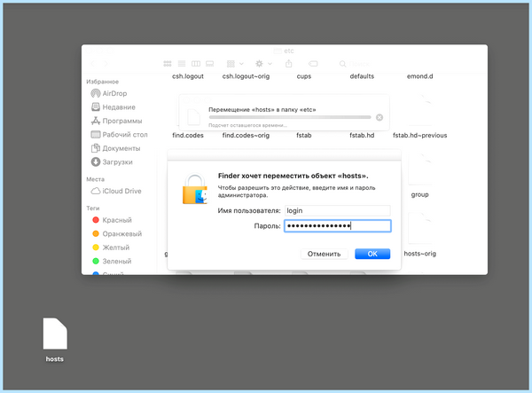The image size is (532, 393).
Task: Select the hosts file on the desktop
Action: click(55, 340)
